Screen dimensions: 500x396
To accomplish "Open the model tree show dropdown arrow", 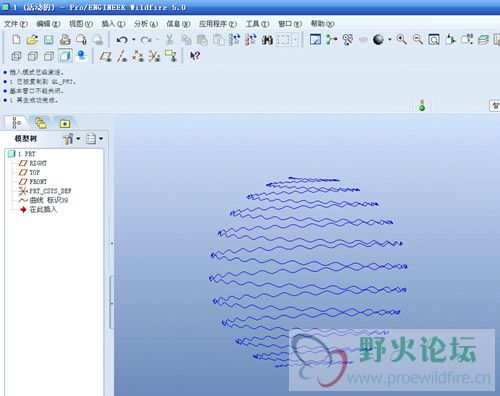I will pyautogui.click(x=101, y=138).
